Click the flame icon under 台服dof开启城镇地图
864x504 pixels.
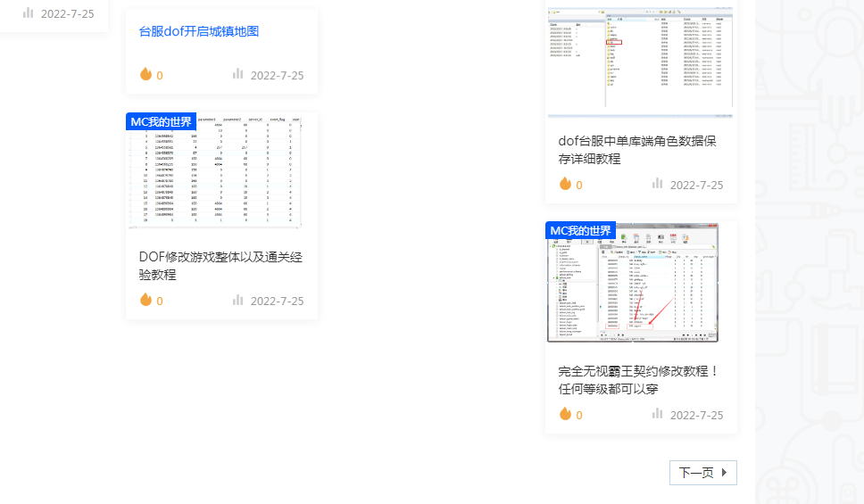[x=145, y=74]
